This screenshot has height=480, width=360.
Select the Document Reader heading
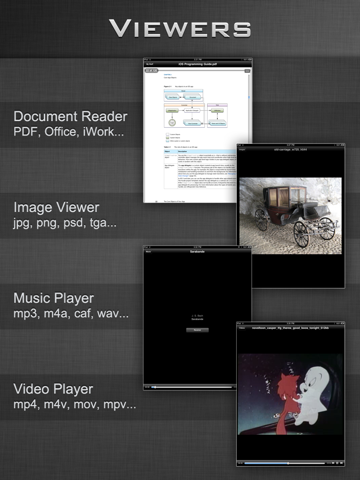70,116
